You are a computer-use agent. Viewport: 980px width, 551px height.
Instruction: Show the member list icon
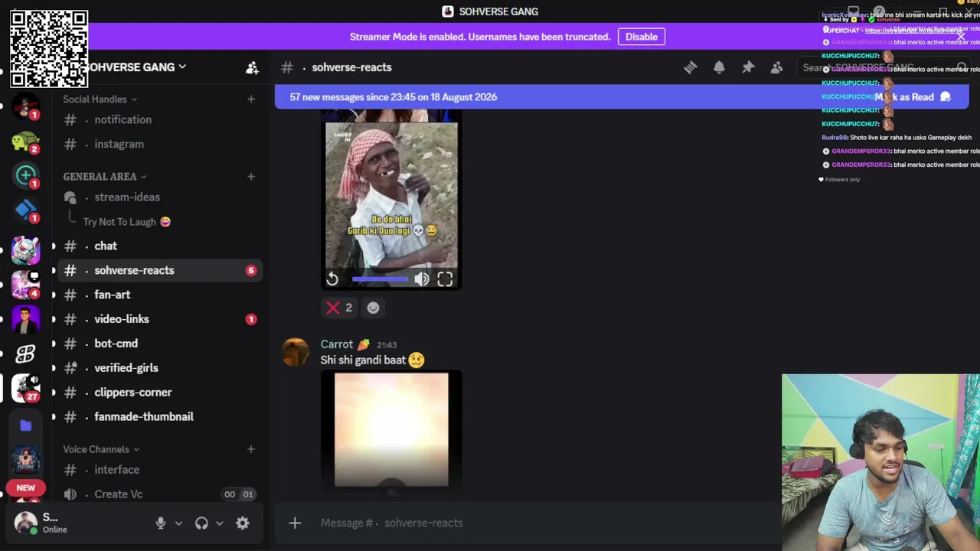coord(776,67)
